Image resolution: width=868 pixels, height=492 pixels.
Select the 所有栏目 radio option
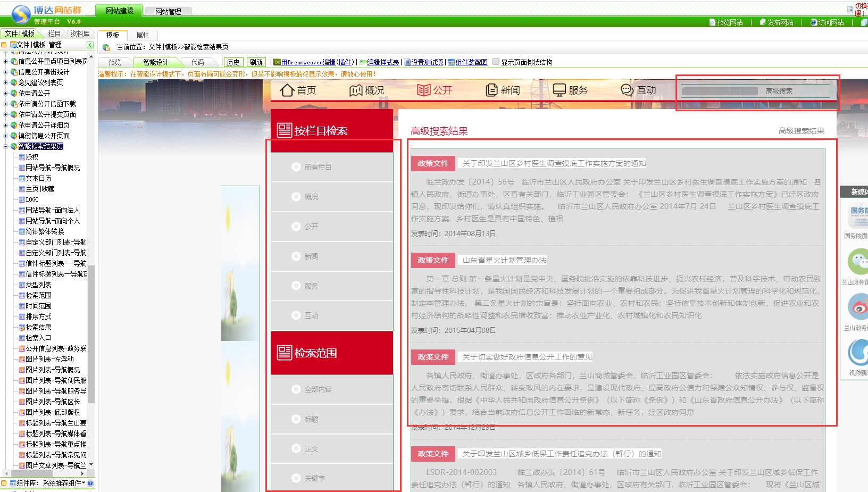coord(296,167)
